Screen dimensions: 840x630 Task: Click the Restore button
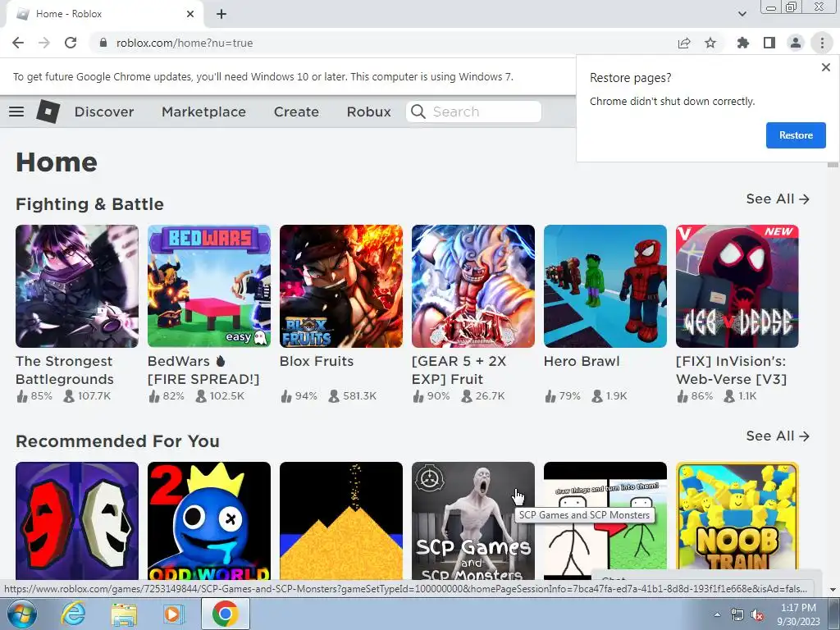pos(796,135)
